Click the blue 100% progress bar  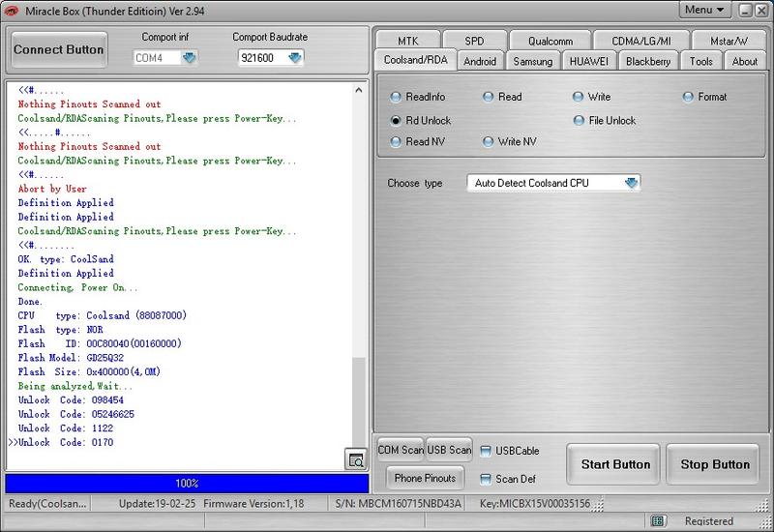tap(187, 483)
